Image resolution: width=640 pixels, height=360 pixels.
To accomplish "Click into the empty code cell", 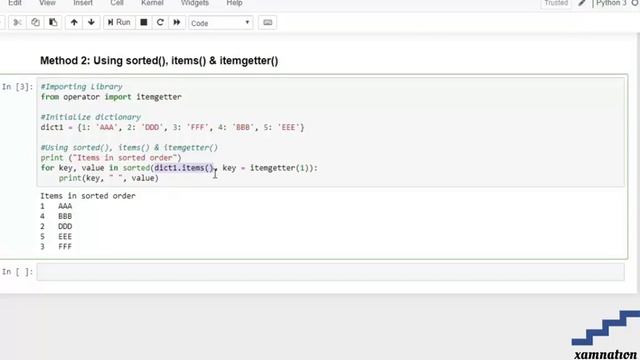I will [x=331, y=272].
